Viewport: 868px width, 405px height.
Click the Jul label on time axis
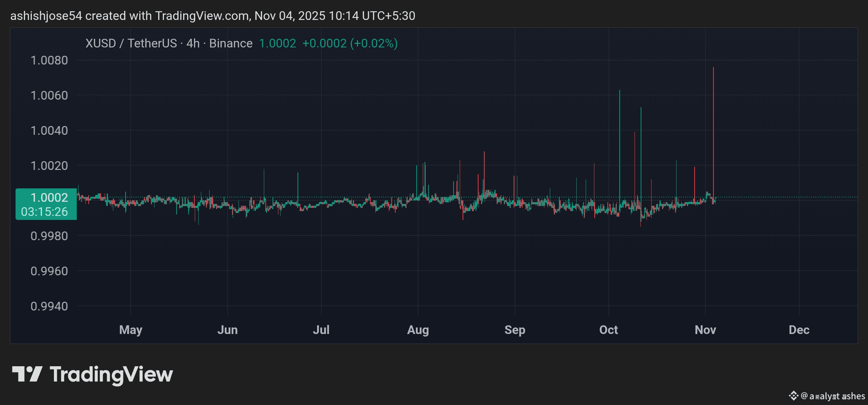(321, 330)
